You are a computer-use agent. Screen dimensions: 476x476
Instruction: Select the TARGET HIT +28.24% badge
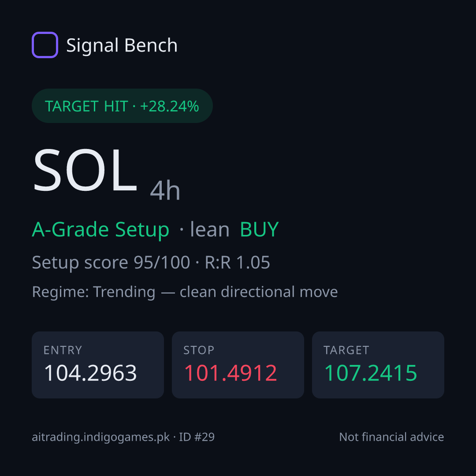coord(122,106)
